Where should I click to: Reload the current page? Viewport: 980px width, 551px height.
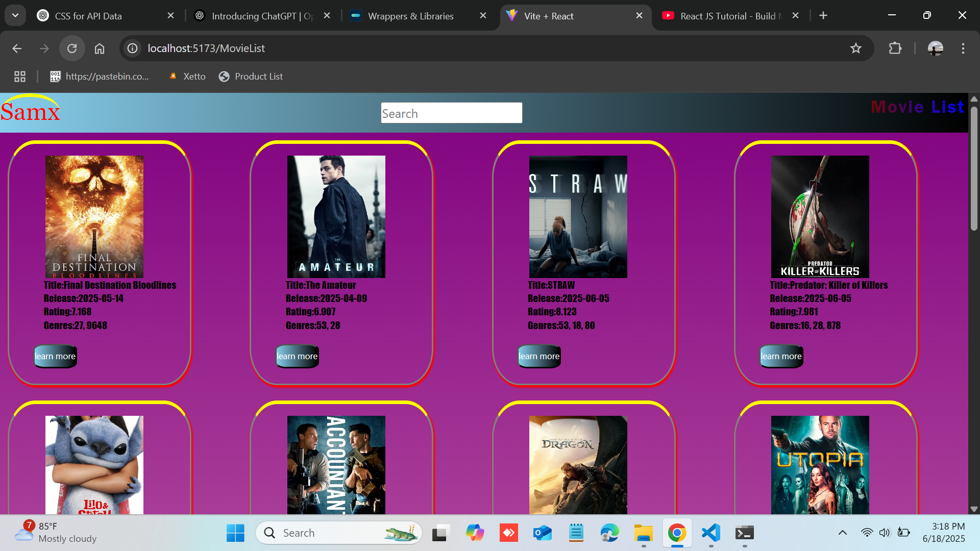pos(72,48)
